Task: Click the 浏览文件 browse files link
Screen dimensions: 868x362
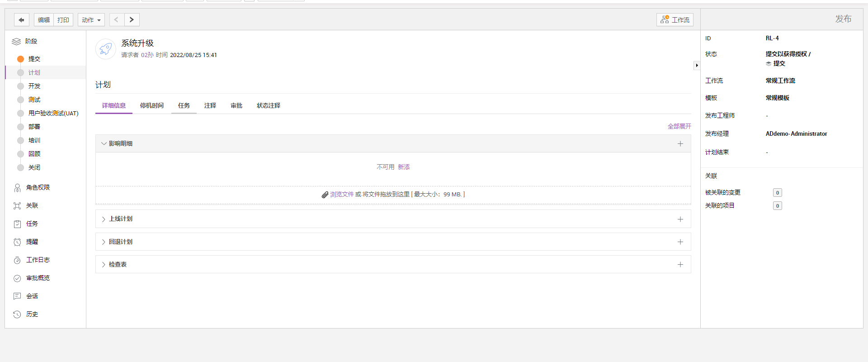Action: [341, 194]
